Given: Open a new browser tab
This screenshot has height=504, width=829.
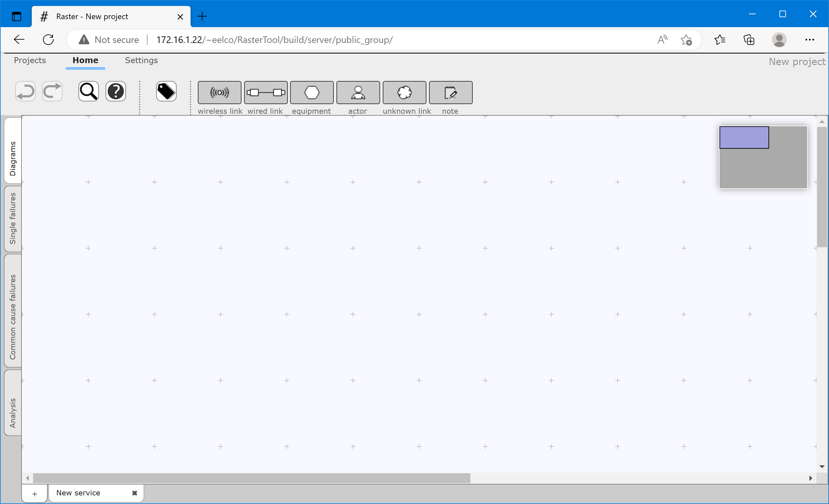Looking at the screenshot, I should 202,16.
